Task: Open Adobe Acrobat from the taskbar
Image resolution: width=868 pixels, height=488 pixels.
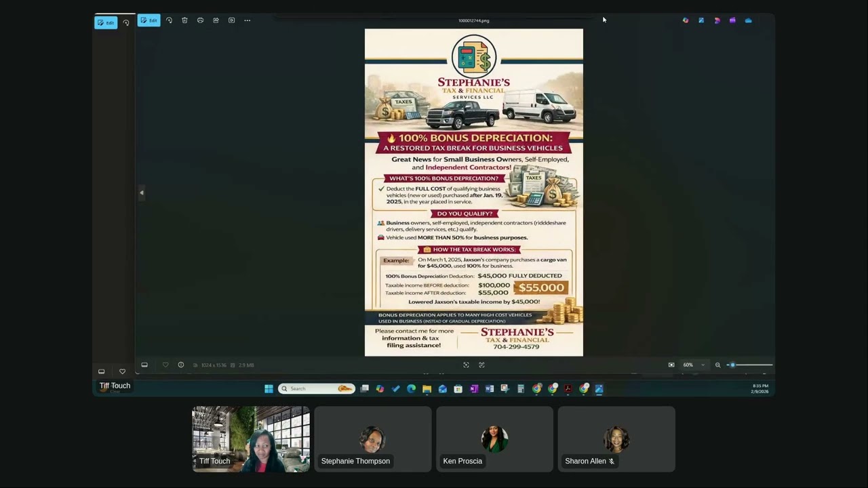Action: pyautogui.click(x=568, y=388)
